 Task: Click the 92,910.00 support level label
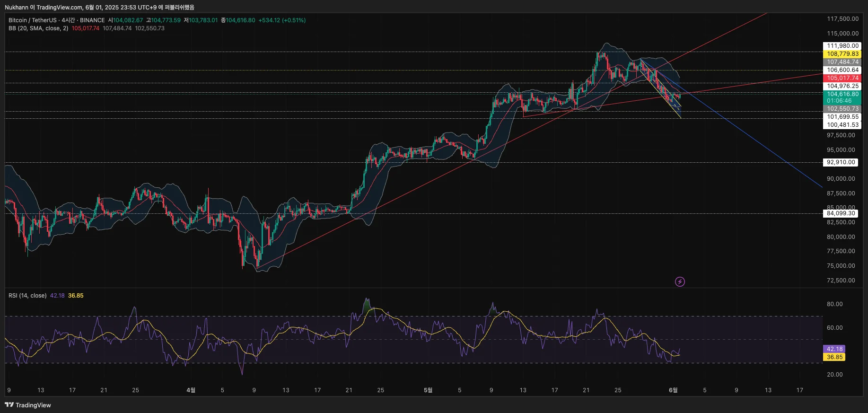pyautogui.click(x=841, y=162)
